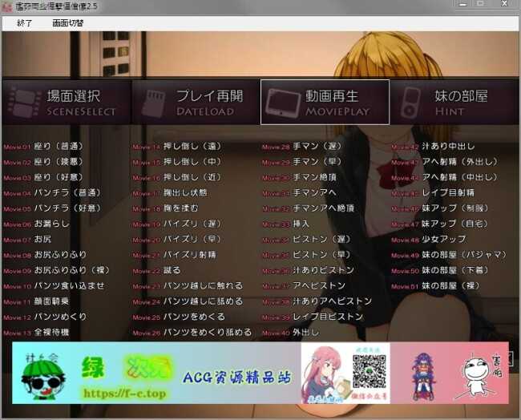
Task: Select the Movie 47 entry
Action: (x=439, y=224)
